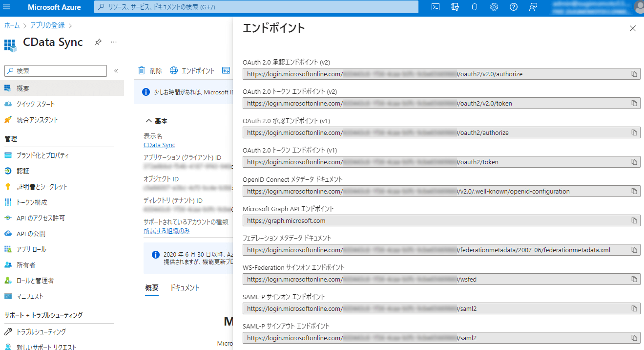Switch to the ドキュメント tab
This screenshot has width=644, height=350.
click(185, 288)
